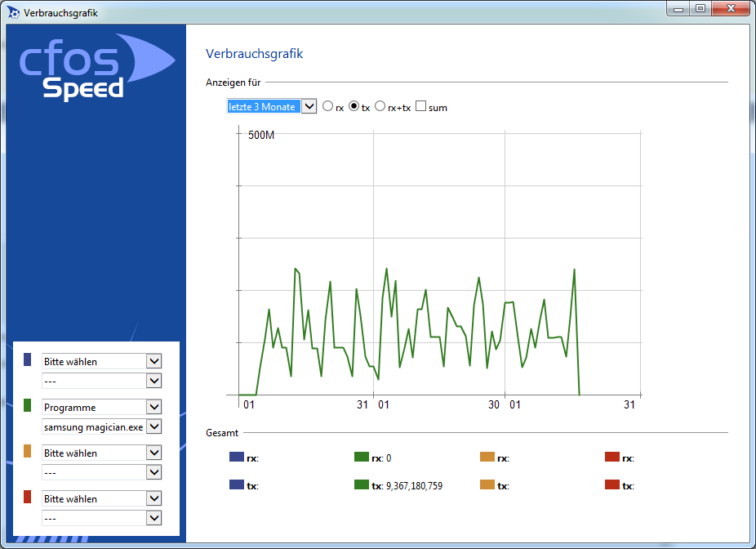The width and height of the screenshot is (756, 549).
Task: Click the 'Gesamt' section label
Action: 222,433
